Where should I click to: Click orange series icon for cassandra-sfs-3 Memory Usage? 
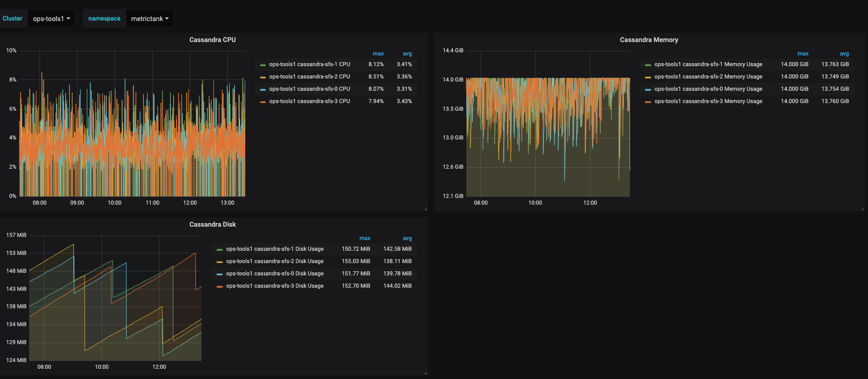(x=648, y=102)
